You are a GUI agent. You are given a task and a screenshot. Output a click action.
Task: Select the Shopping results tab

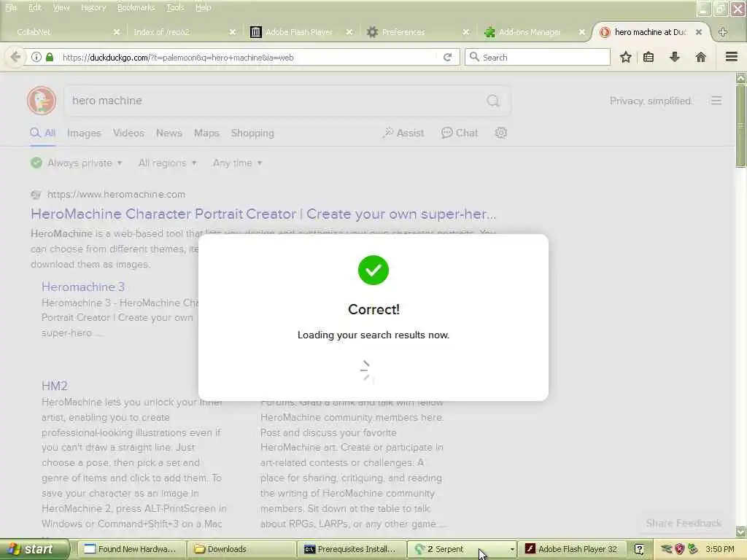pyautogui.click(x=252, y=133)
